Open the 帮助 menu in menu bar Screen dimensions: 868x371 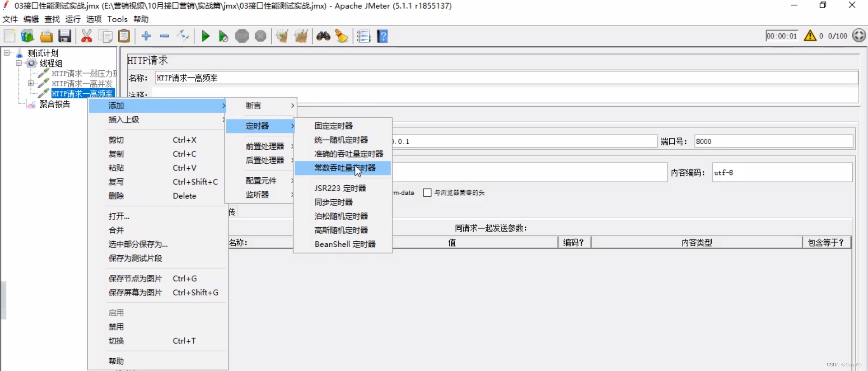click(x=141, y=19)
